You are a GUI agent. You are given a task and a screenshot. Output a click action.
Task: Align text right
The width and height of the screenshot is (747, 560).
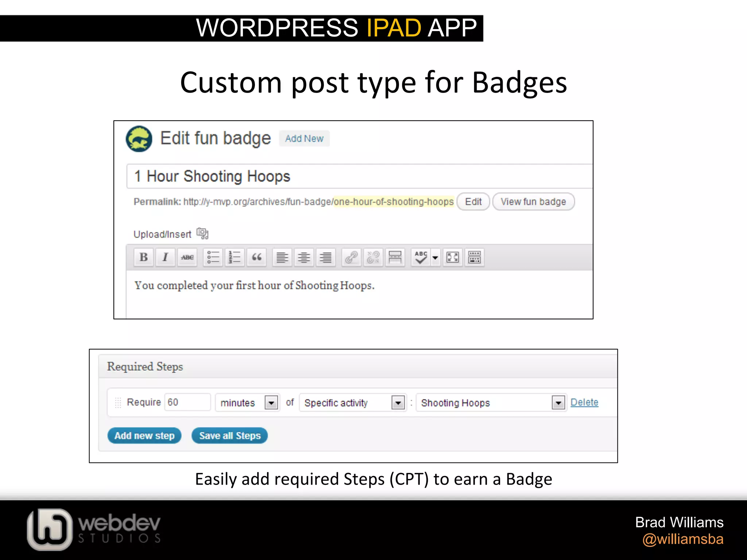326,257
